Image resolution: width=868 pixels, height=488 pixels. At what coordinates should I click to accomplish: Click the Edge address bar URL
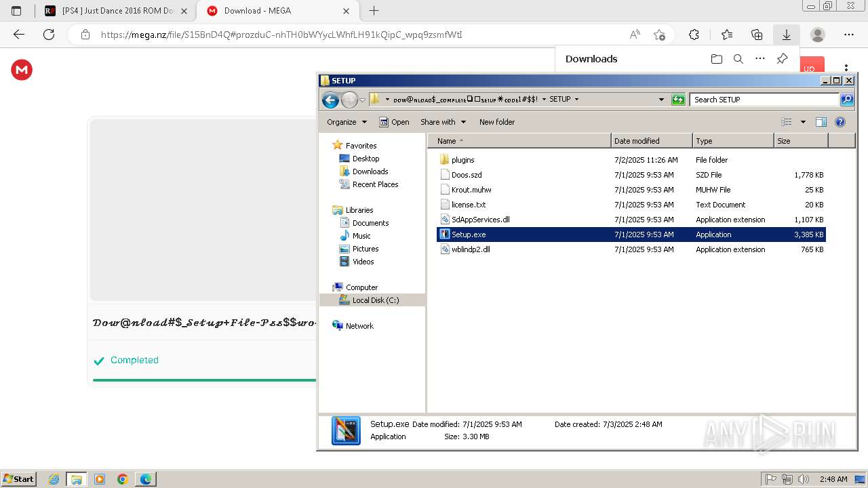pos(281,35)
